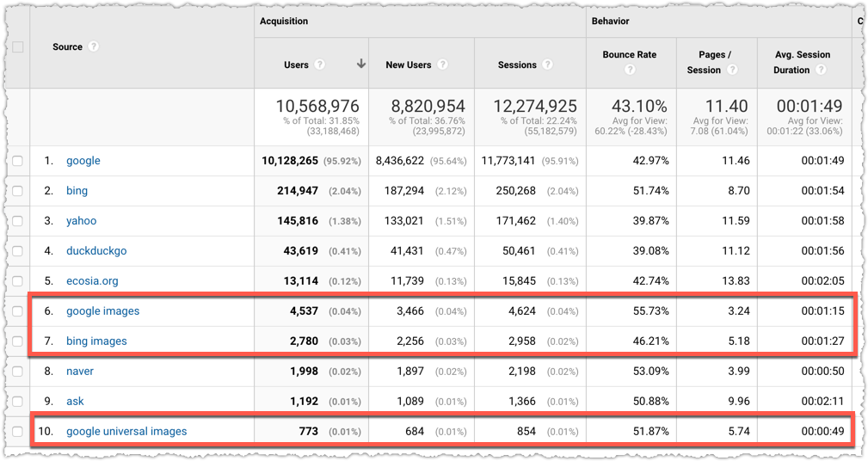The image size is (868, 461).
Task: Click google images bounce rate 55.73%
Action: click(x=650, y=311)
